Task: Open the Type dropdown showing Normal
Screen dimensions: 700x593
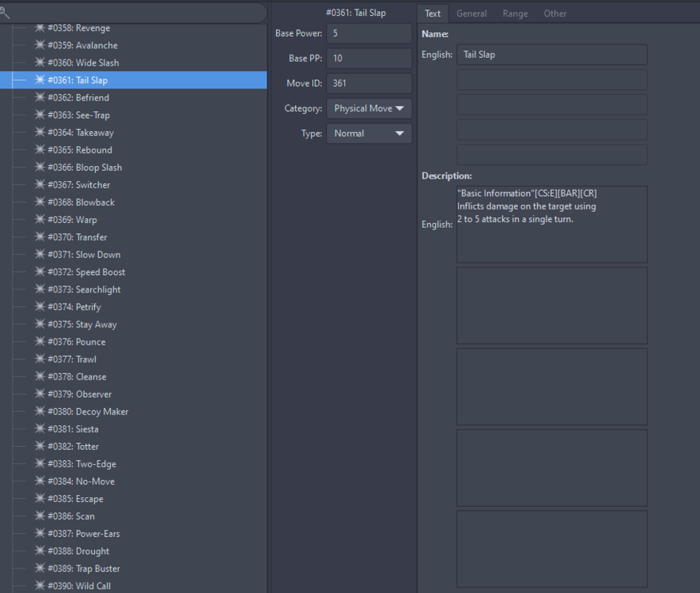Action: [369, 134]
